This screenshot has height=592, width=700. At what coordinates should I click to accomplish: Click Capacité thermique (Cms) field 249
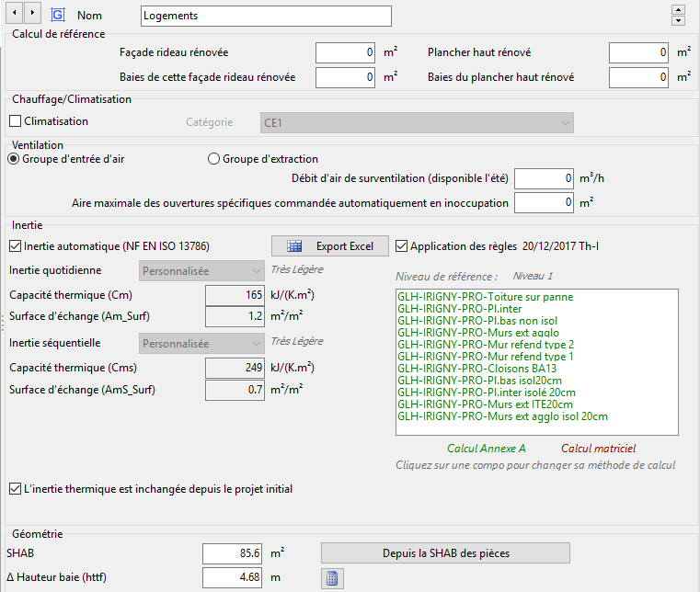[235, 368]
